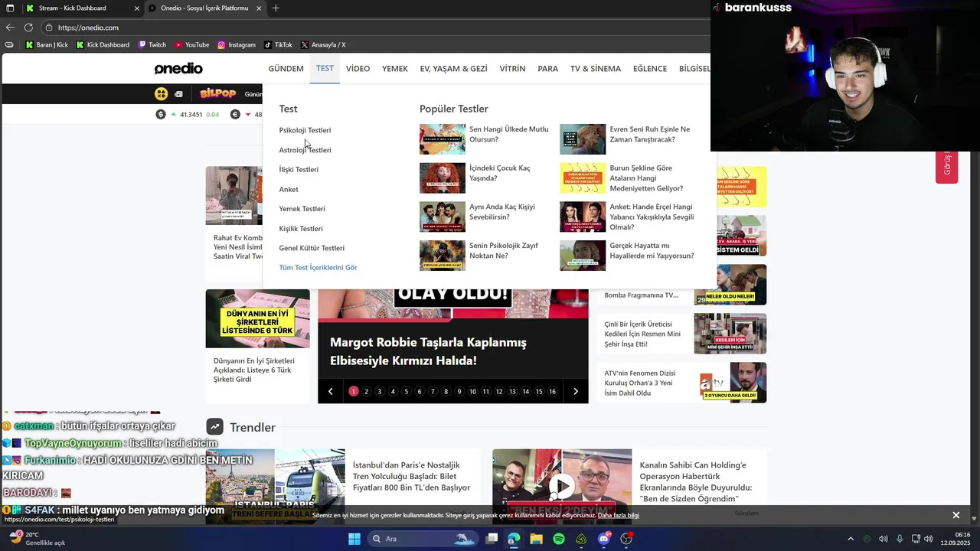Viewport: 980px width, 551px height.
Task: Dismiss the cookie notice with X
Action: pyautogui.click(x=955, y=515)
